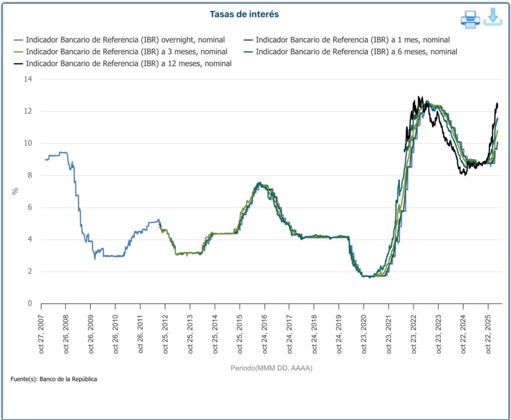Hide the IBR a 1 mes series
This screenshot has width=511, height=420.
click(x=352, y=39)
